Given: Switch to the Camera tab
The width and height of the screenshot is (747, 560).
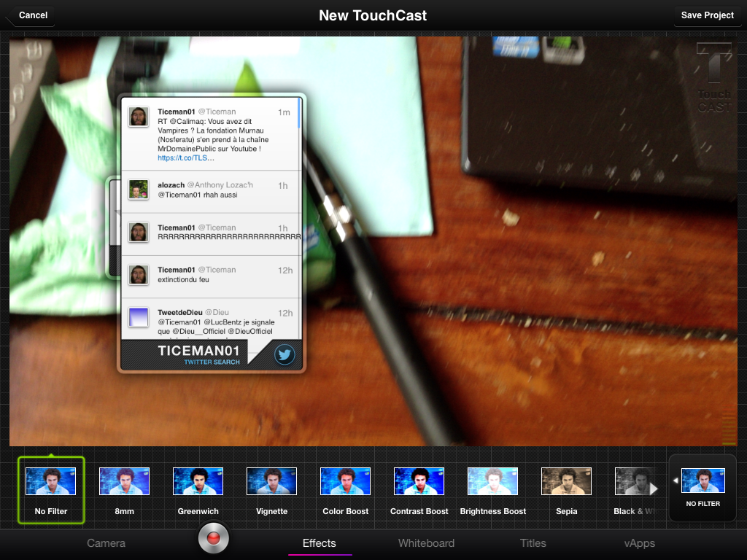Looking at the screenshot, I should [x=107, y=542].
